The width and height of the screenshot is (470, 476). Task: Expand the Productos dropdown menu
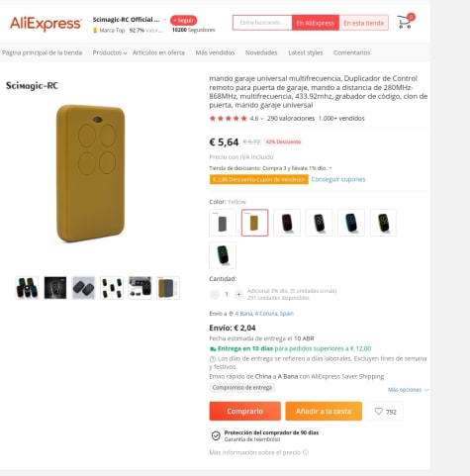[x=110, y=52]
